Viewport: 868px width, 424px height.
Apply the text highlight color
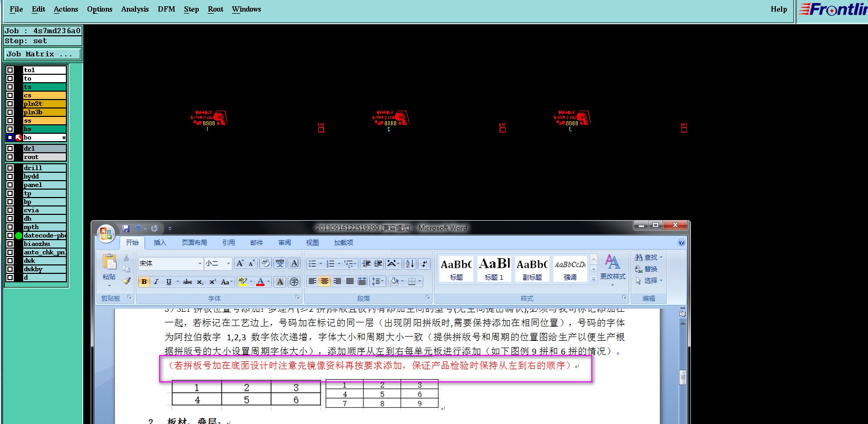pyautogui.click(x=242, y=282)
